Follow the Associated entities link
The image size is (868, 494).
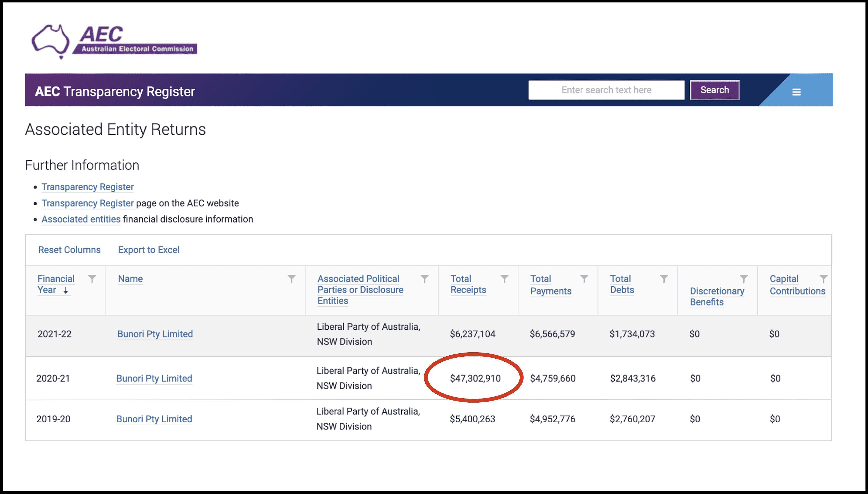pyautogui.click(x=81, y=219)
